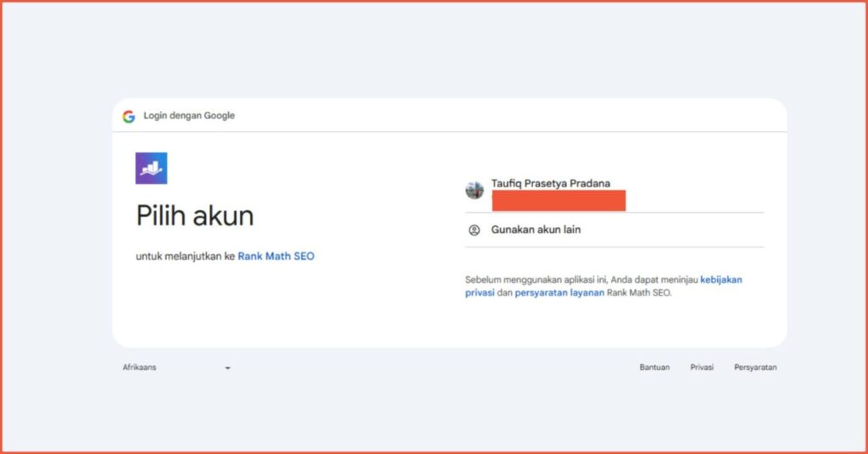The width and height of the screenshot is (868, 454).
Task: Click the Pilih akun heading
Action: tap(195, 216)
